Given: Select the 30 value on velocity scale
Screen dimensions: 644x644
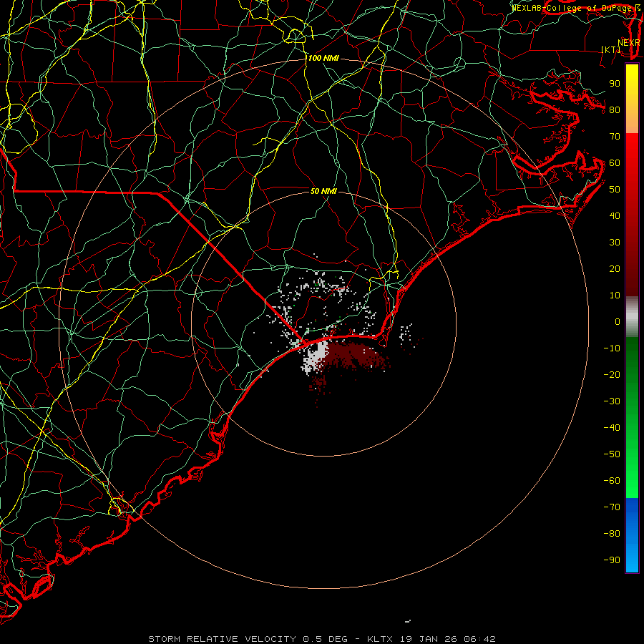Looking at the screenshot, I should pos(615,243).
